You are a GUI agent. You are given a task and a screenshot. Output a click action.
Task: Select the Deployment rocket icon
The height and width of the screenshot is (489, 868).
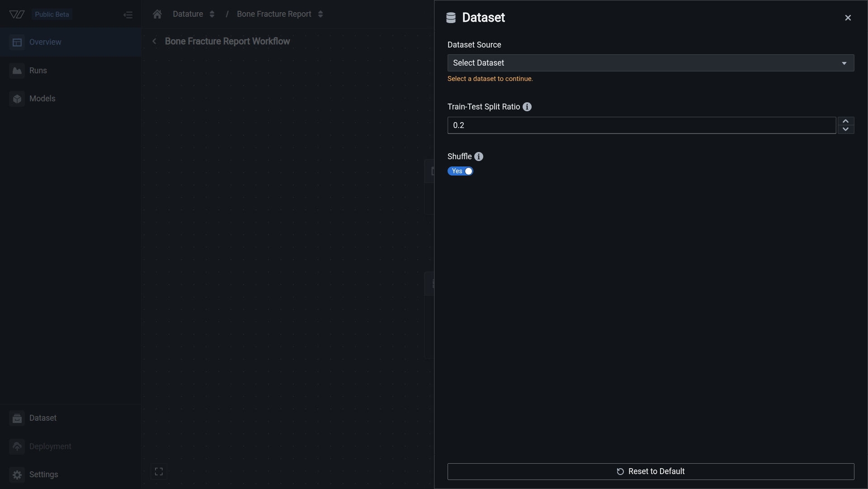click(x=17, y=446)
